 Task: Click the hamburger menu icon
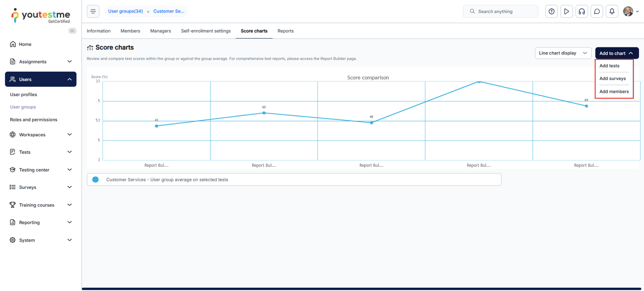point(93,11)
